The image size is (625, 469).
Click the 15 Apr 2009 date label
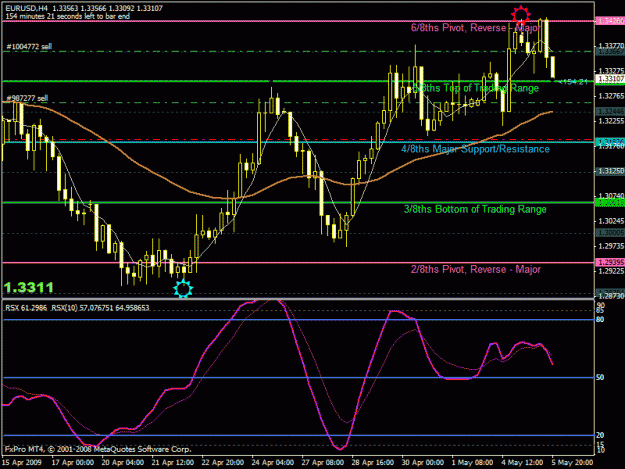22,463
